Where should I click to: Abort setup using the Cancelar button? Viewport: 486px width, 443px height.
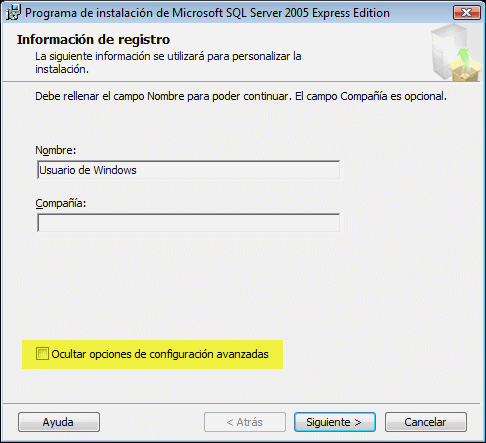pos(426,422)
